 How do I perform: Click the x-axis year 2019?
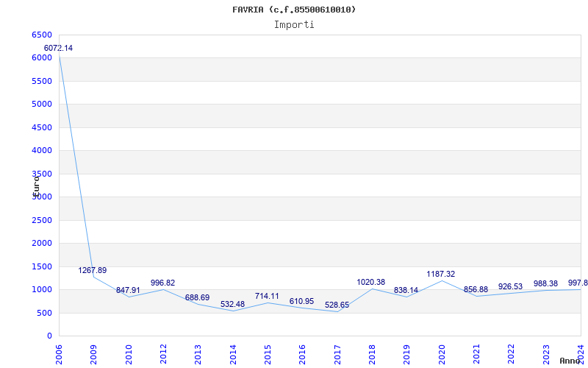click(x=407, y=355)
